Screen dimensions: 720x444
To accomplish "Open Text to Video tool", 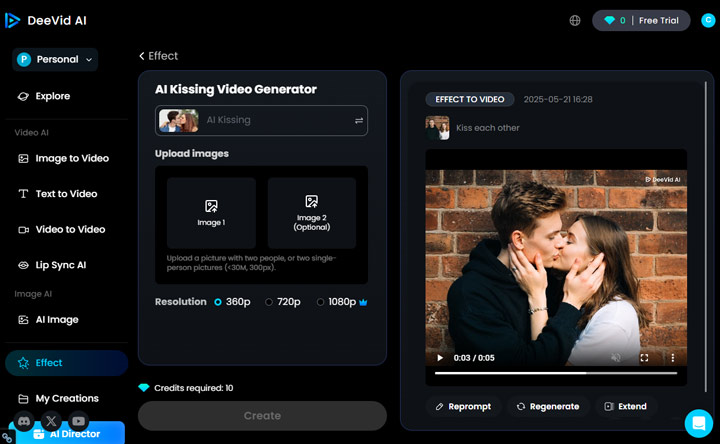I will point(57,194).
